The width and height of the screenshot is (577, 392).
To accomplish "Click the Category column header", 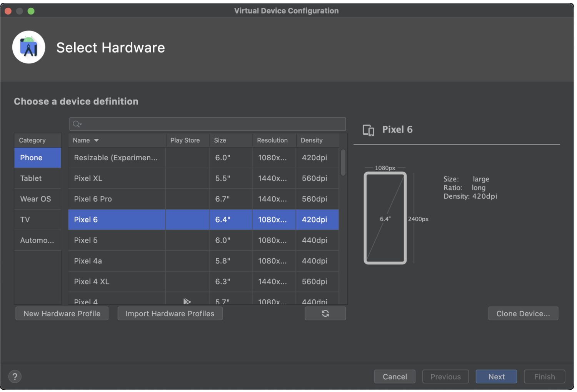I will click(38, 140).
